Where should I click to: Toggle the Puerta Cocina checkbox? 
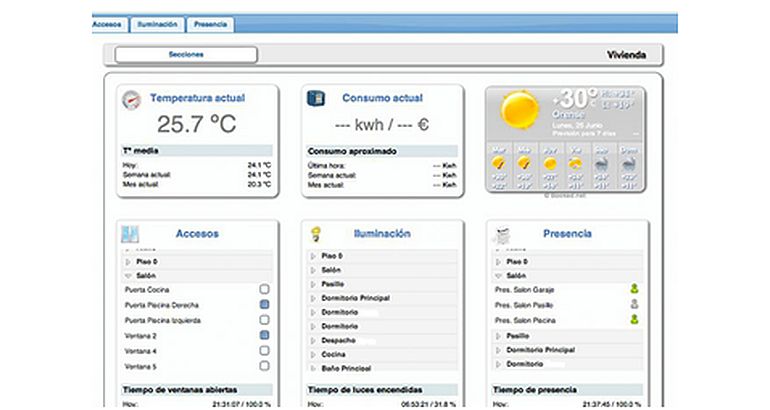[x=264, y=289]
